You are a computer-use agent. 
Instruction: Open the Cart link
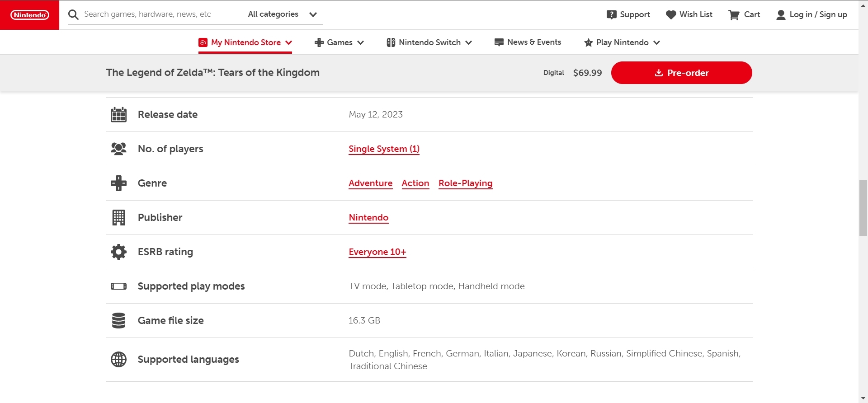click(744, 14)
